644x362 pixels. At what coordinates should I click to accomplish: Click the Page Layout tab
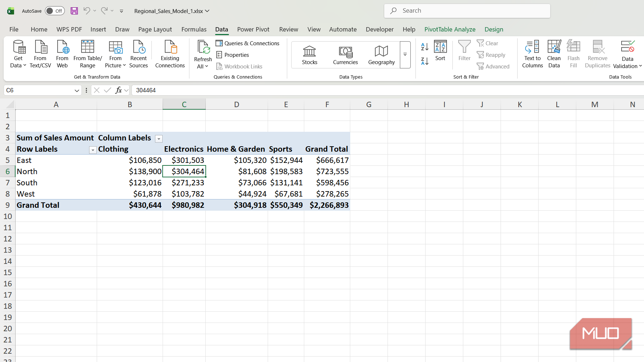155,29
